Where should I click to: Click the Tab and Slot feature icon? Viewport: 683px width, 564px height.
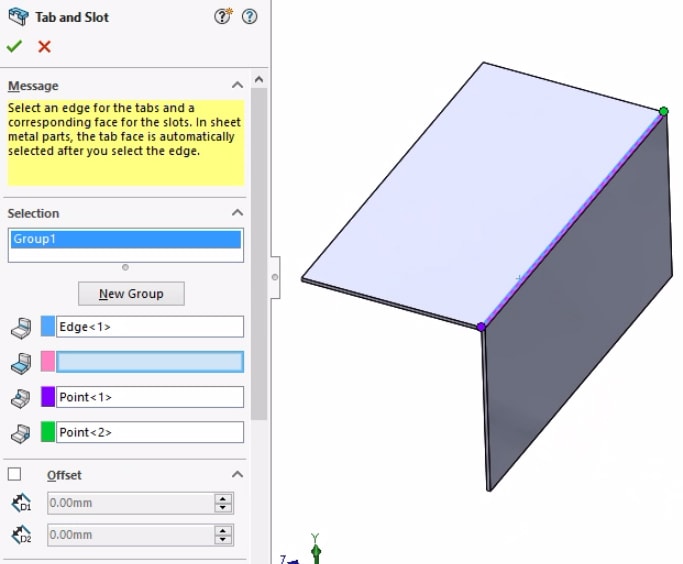(x=18, y=17)
